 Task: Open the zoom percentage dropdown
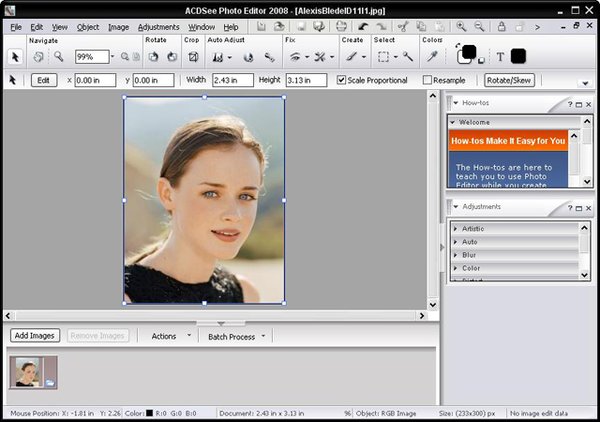coord(111,57)
